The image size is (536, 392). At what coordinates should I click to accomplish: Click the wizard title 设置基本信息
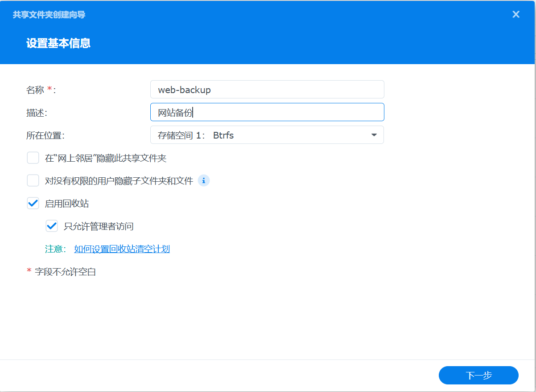coord(58,43)
